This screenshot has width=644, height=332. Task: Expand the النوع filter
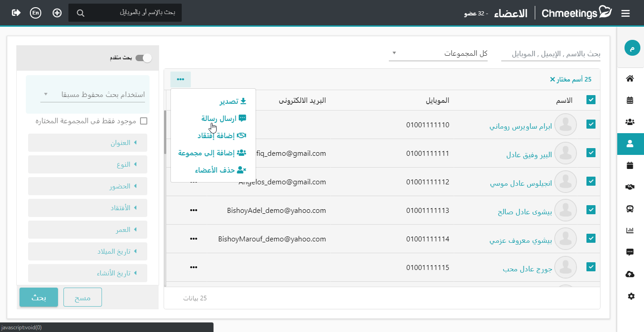pyautogui.click(x=87, y=164)
